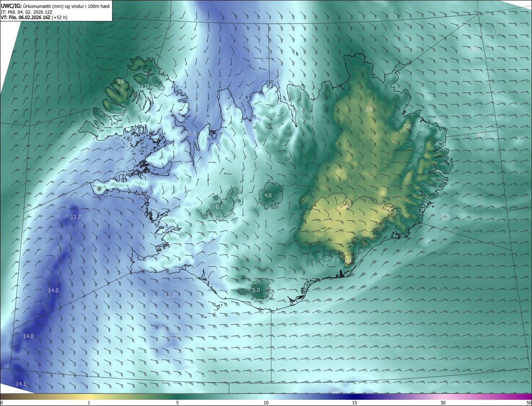Click the 50 tick on the color scale
Screen dimensions: 532x406
pos(529,403)
